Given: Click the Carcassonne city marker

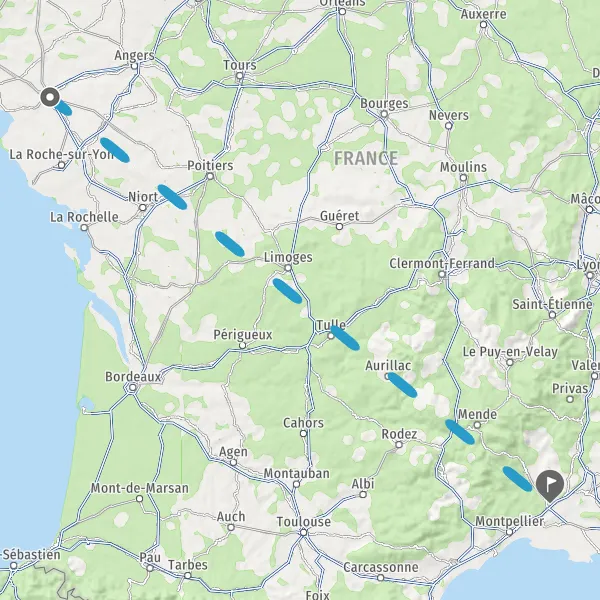Looking at the screenshot, I should pyautogui.click(x=380, y=577).
